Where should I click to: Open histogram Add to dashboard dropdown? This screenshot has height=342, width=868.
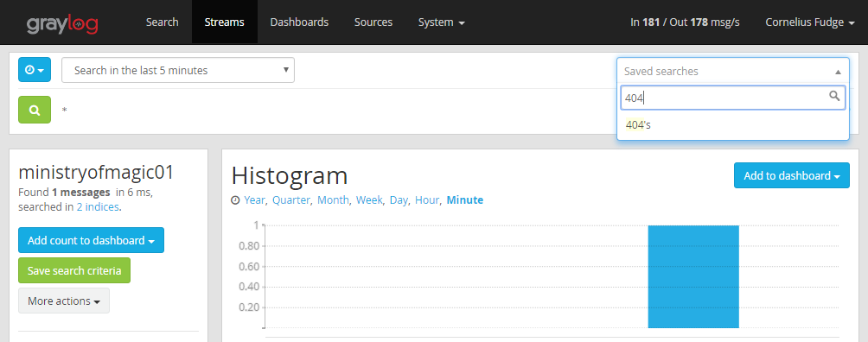pyautogui.click(x=792, y=175)
